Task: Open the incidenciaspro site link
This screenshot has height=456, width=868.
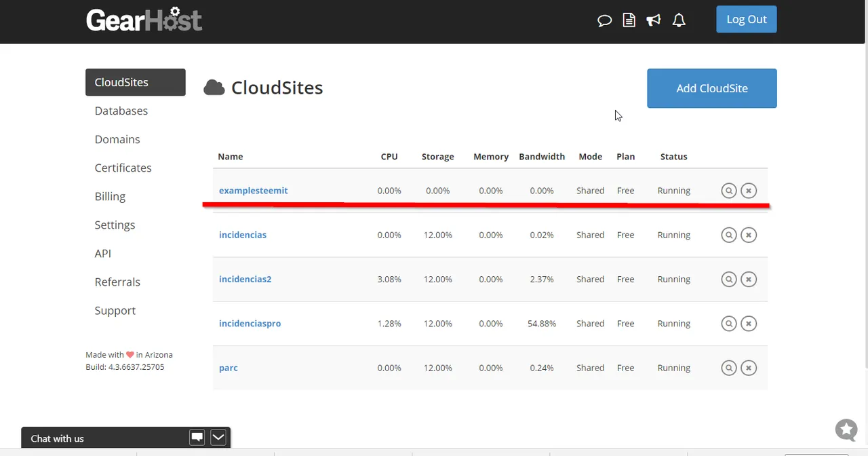Action: pos(250,324)
